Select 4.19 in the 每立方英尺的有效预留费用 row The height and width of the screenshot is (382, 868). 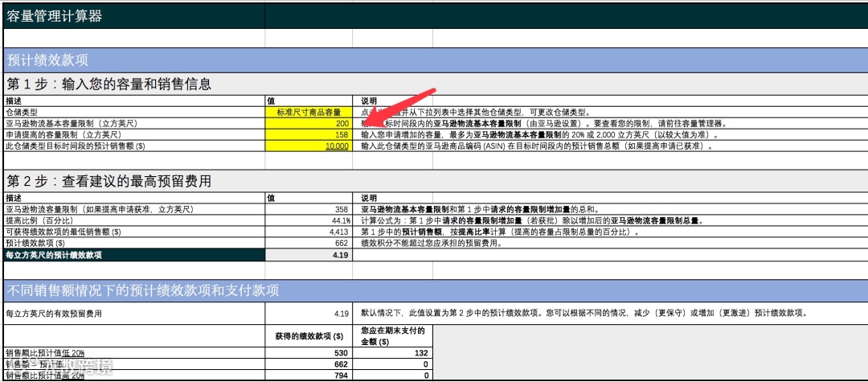tap(309, 314)
